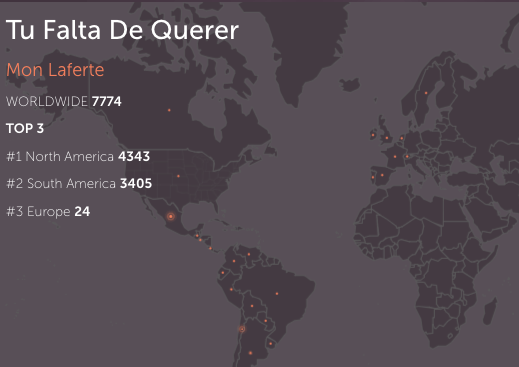Select #3 Europe 24 entry
The image size is (519, 367).
[48, 211]
